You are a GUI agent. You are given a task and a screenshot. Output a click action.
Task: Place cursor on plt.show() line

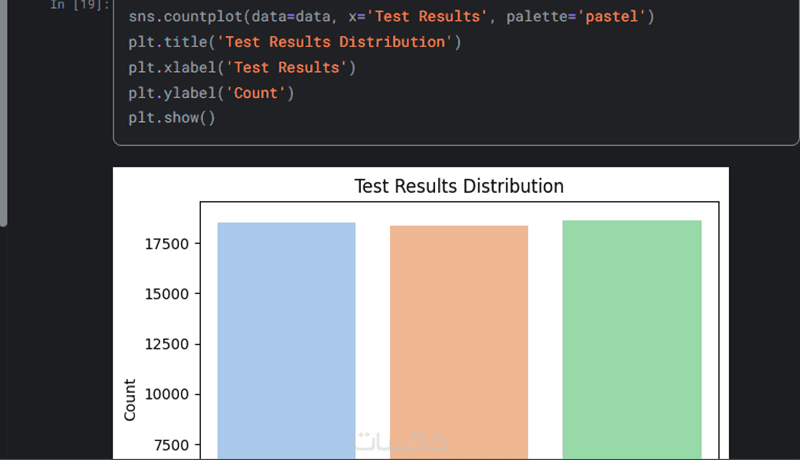click(172, 118)
